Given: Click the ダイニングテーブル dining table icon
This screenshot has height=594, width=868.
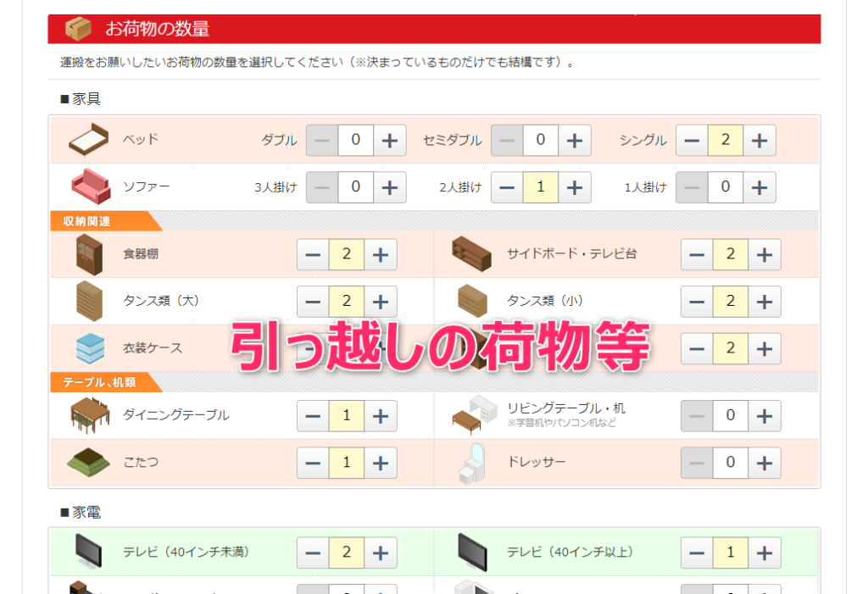Looking at the screenshot, I should tap(90, 415).
